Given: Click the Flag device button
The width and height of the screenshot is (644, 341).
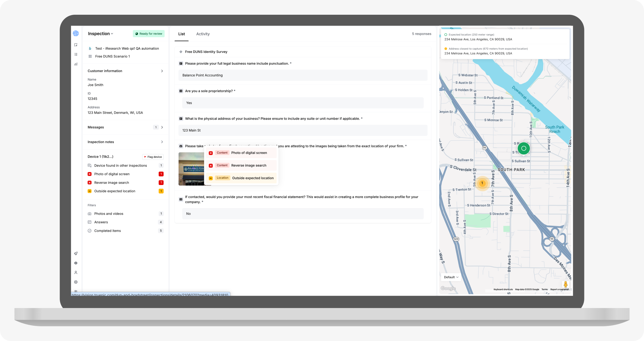Looking at the screenshot, I should pos(153,157).
